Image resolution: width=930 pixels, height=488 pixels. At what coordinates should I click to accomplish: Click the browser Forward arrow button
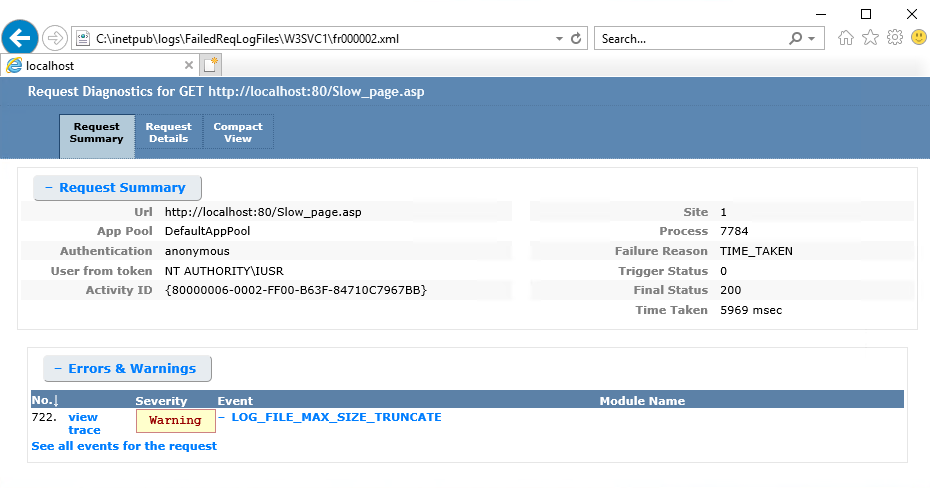[55, 39]
